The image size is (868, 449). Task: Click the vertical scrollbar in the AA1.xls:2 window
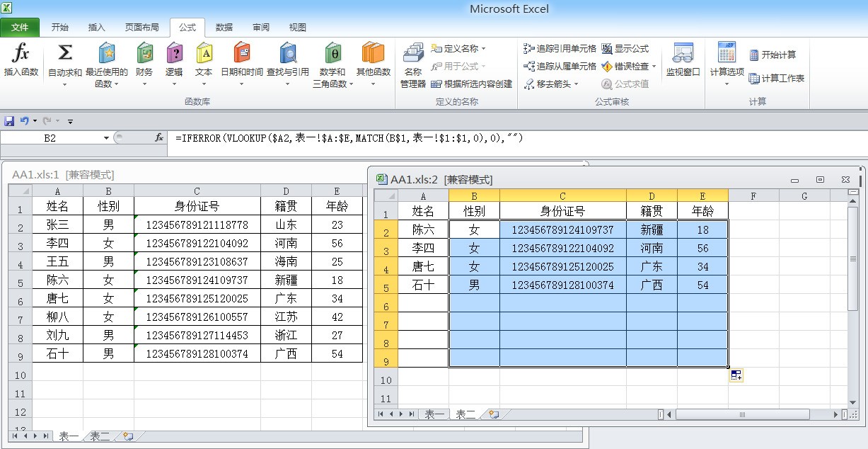(852, 258)
